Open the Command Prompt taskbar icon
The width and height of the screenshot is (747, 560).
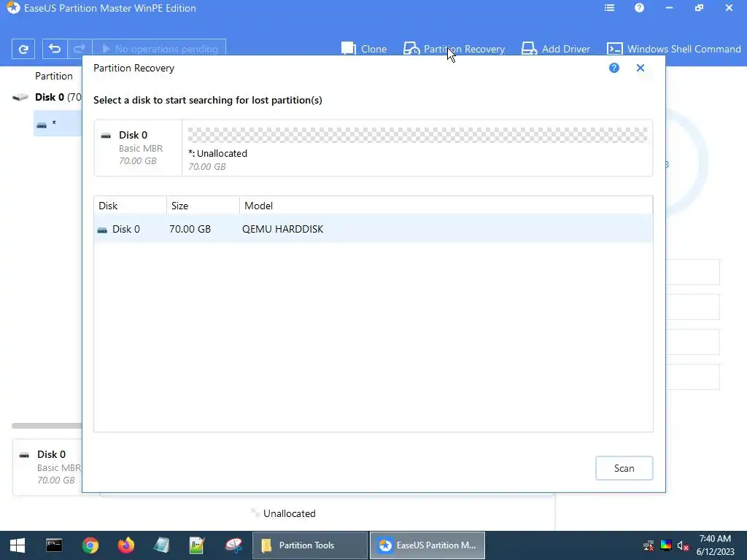tap(54, 545)
